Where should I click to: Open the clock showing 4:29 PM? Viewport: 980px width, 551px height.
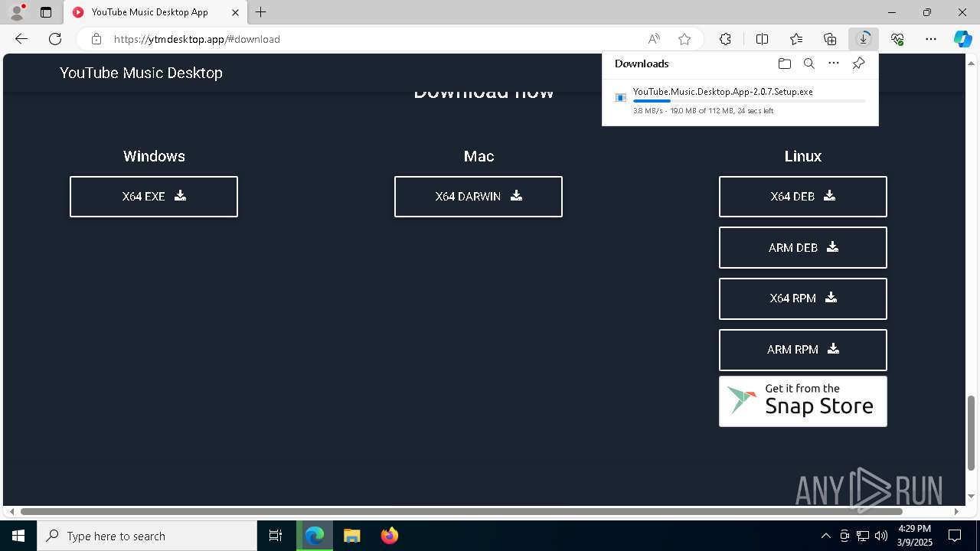pyautogui.click(x=915, y=536)
